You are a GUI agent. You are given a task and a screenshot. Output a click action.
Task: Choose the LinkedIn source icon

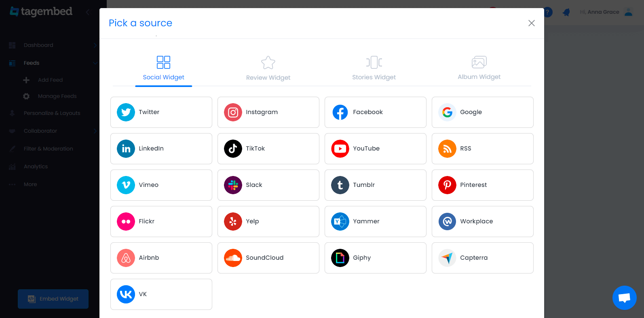point(126,148)
